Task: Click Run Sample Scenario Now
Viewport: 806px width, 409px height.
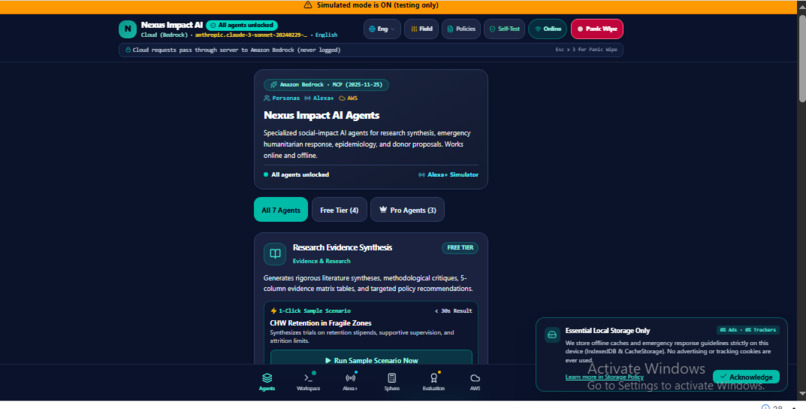Action: coord(371,360)
